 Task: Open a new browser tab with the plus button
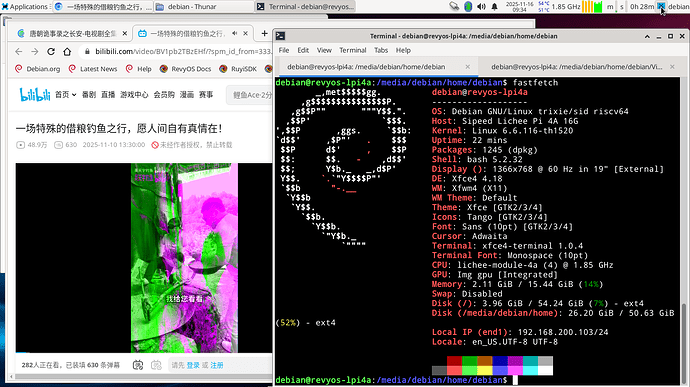point(264,33)
